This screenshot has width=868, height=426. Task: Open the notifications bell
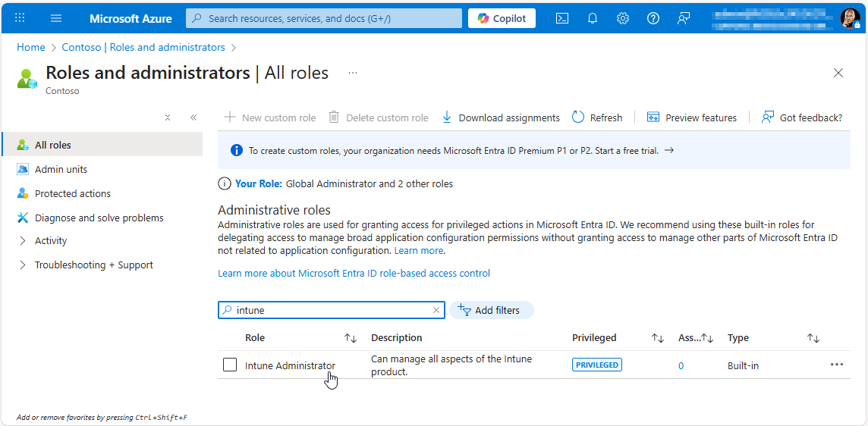pyautogui.click(x=593, y=18)
